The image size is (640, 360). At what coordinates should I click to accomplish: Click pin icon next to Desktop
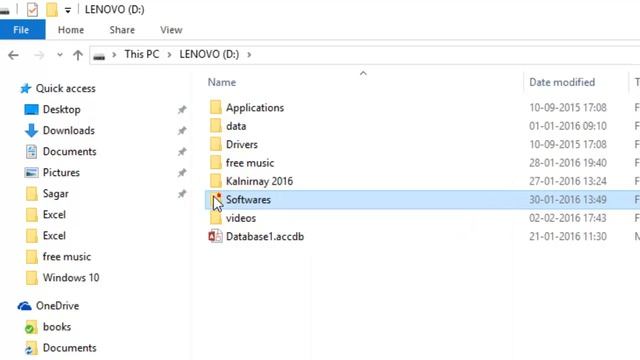(182, 109)
